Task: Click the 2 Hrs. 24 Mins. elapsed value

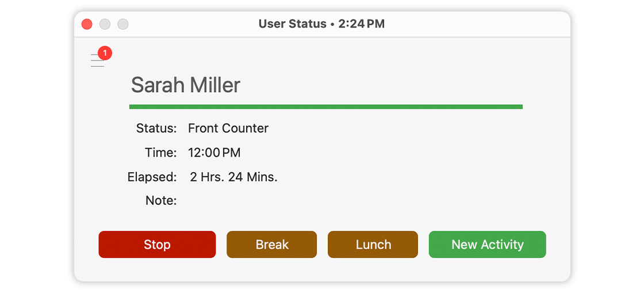Action: point(233,177)
